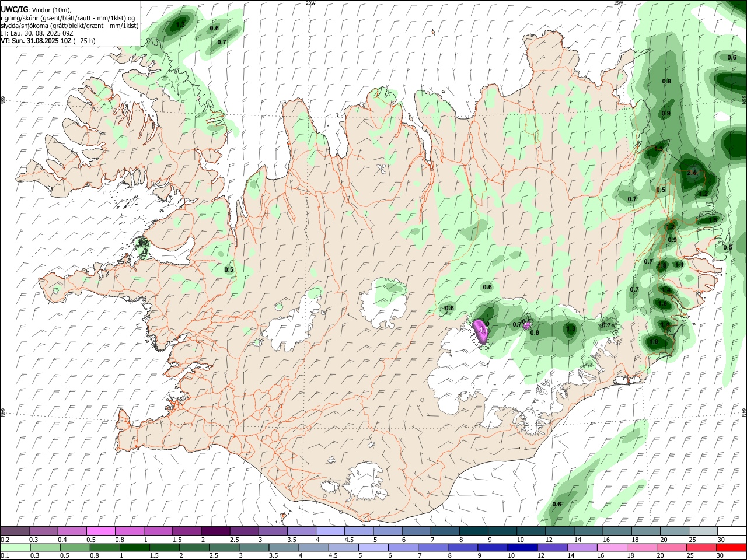Click the '3.5' label in the bottom legend row
This screenshot has height=560, width=747.
coord(273,556)
